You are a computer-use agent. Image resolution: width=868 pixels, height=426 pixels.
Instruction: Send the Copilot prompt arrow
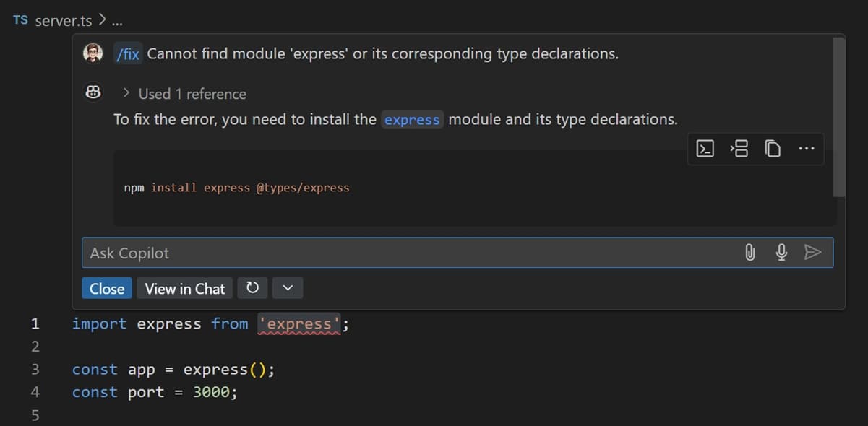click(x=813, y=252)
